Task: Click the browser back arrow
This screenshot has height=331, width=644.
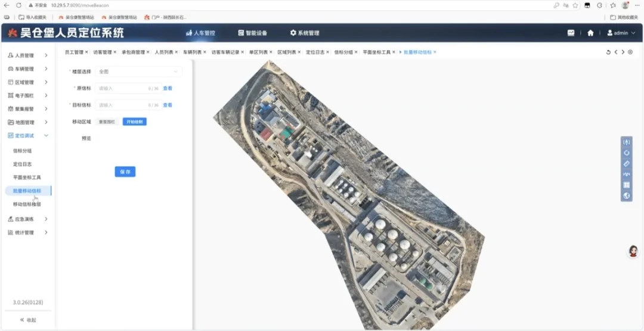Action: tap(6, 5)
